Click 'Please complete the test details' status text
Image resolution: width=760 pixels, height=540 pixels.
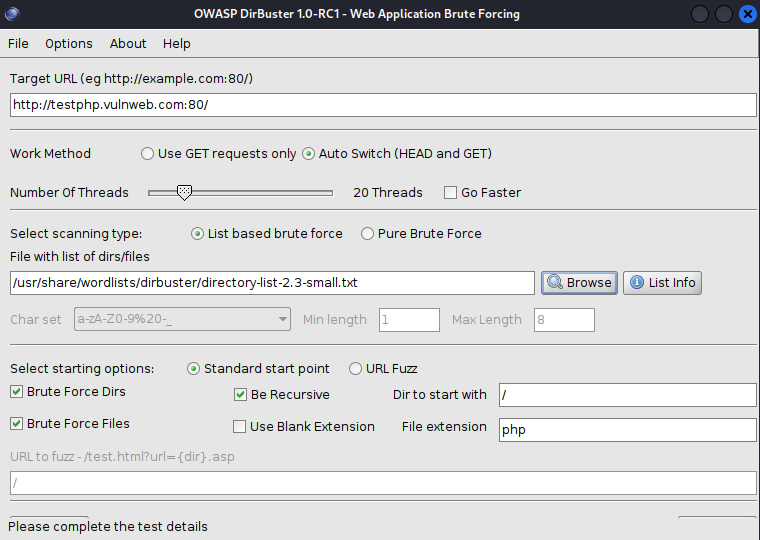tap(108, 526)
